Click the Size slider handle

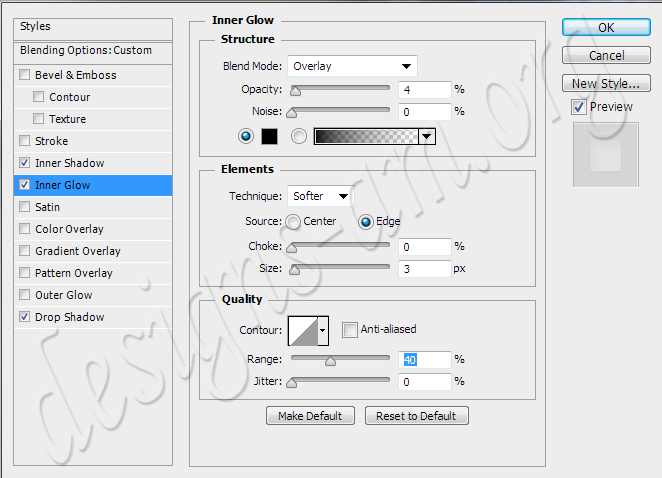pyautogui.click(x=294, y=270)
